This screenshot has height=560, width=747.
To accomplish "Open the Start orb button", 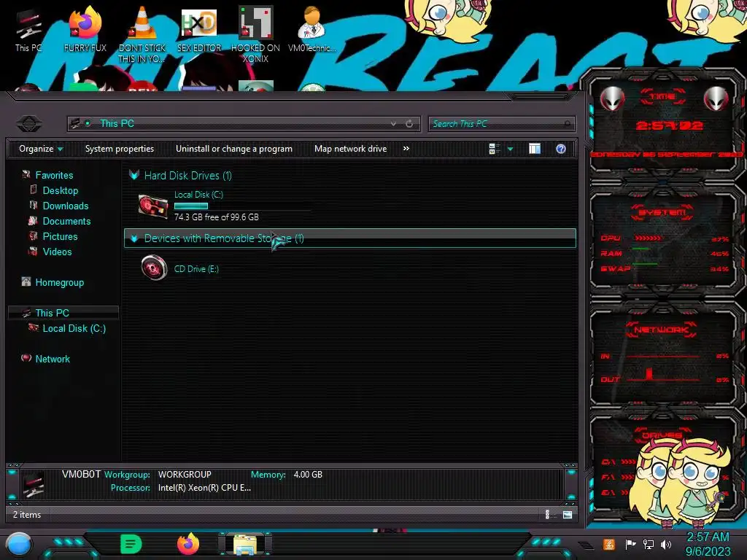I will 19,545.
